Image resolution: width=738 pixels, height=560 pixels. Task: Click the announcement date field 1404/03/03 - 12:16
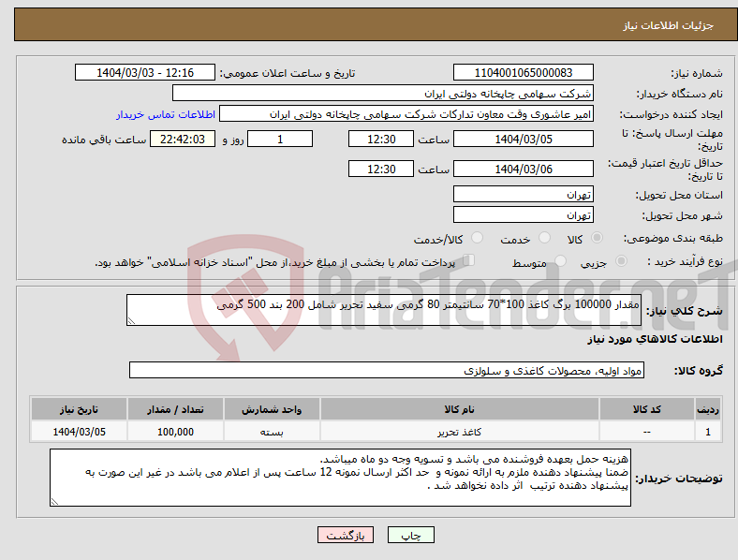(145, 72)
